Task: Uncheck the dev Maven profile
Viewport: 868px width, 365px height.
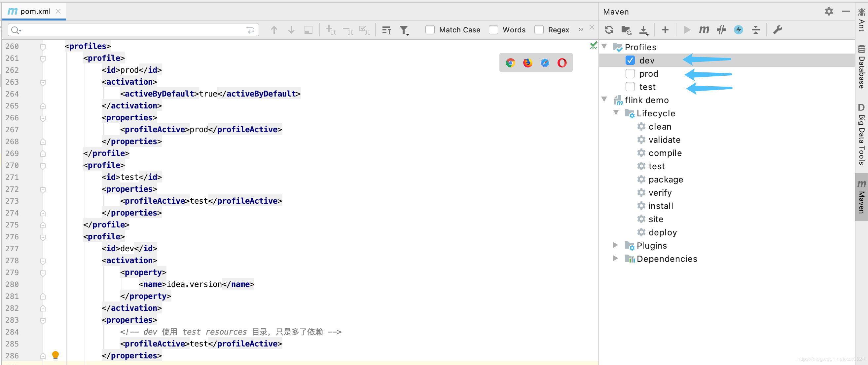Action: (630, 61)
